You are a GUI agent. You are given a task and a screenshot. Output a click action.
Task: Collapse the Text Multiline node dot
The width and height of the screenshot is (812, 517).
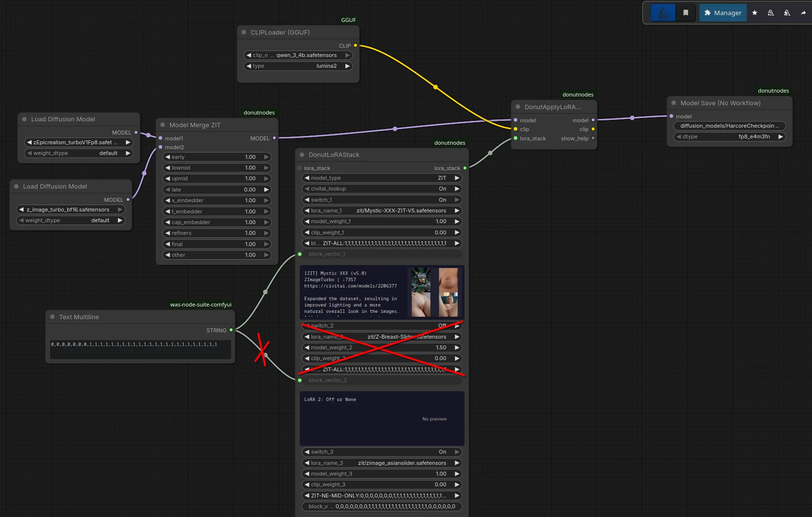click(x=52, y=317)
